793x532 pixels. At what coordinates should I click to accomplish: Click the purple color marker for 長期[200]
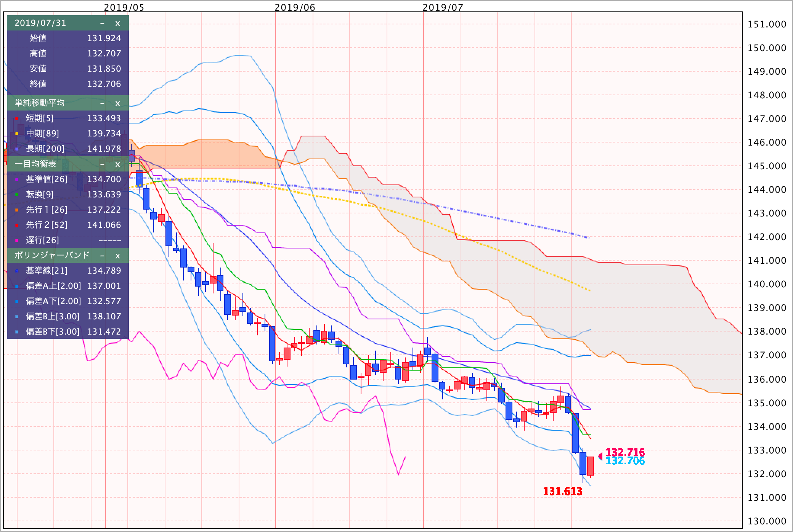click(x=17, y=149)
